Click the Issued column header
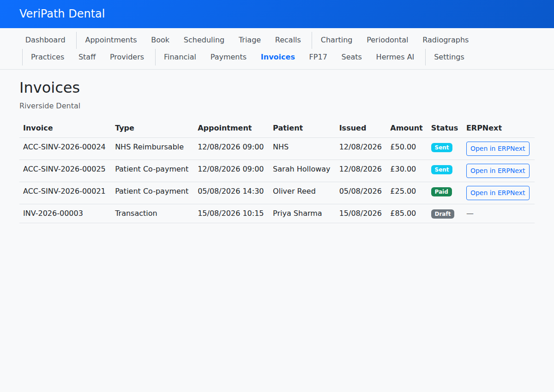 [x=353, y=128]
